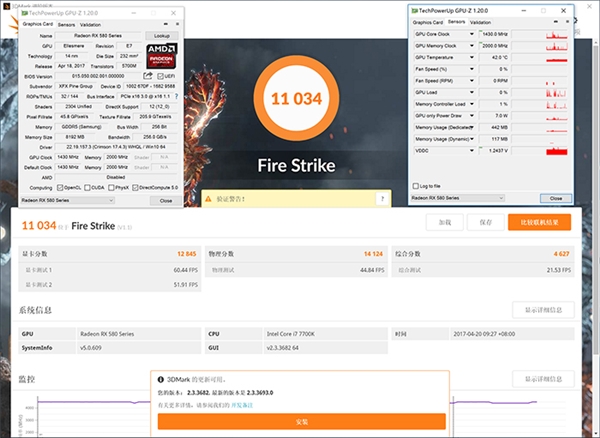
Task: Toggle the UEFI checkbox
Action: point(158,75)
